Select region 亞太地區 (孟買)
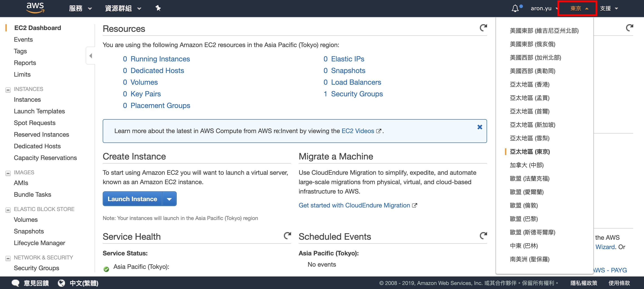 (x=529, y=98)
